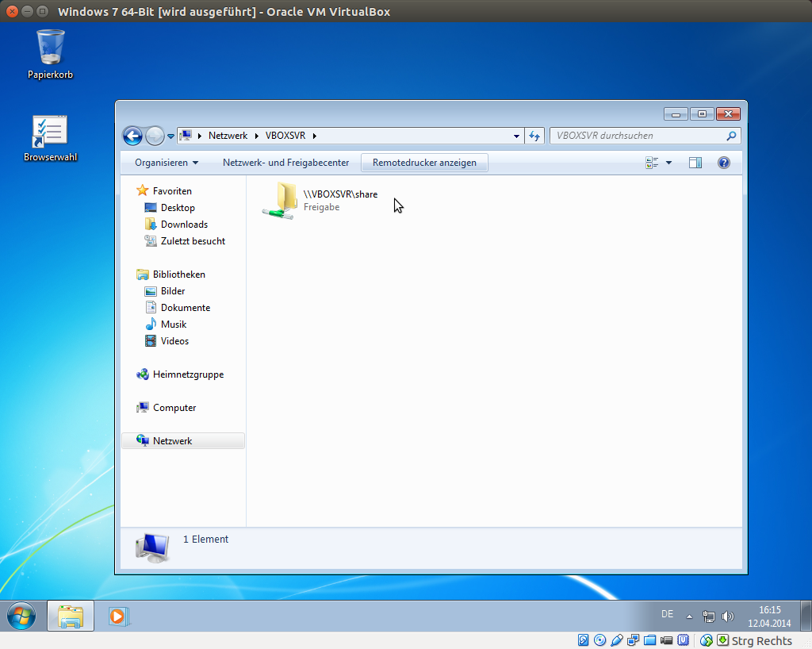The width and height of the screenshot is (812, 649).
Task: Click VirtualBox keyboard capture arrow icon
Action: [x=722, y=641]
